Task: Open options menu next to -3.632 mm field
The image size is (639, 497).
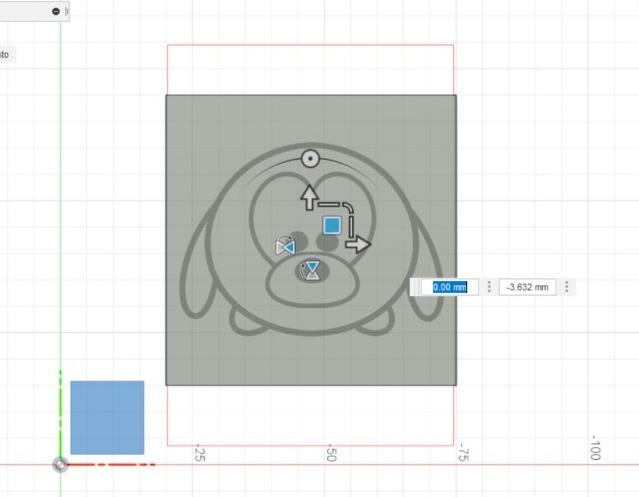Action: click(567, 287)
